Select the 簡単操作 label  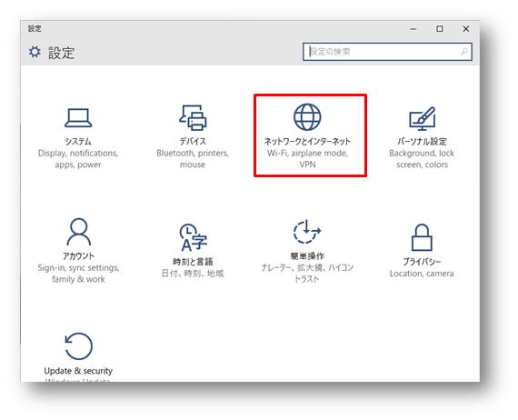(307, 255)
